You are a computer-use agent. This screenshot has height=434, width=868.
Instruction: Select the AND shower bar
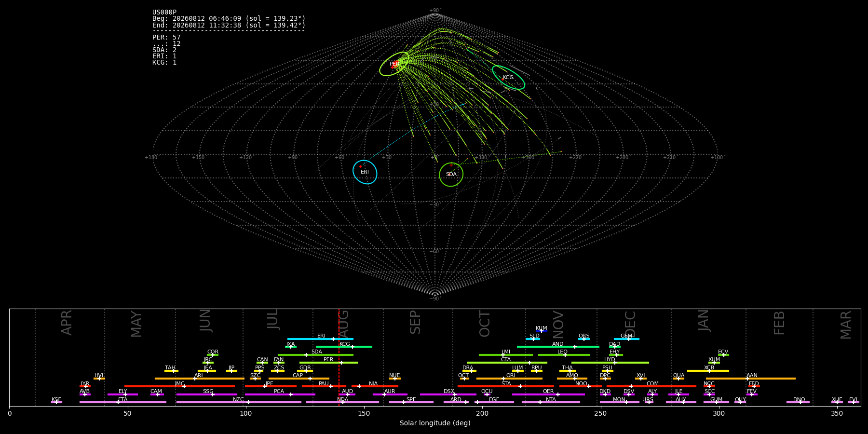tap(558, 347)
